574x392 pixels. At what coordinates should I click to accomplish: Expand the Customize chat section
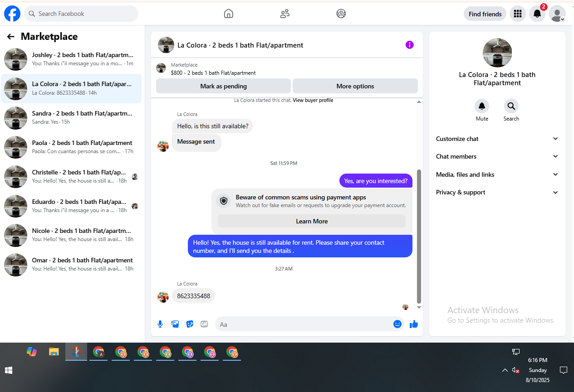point(497,139)
